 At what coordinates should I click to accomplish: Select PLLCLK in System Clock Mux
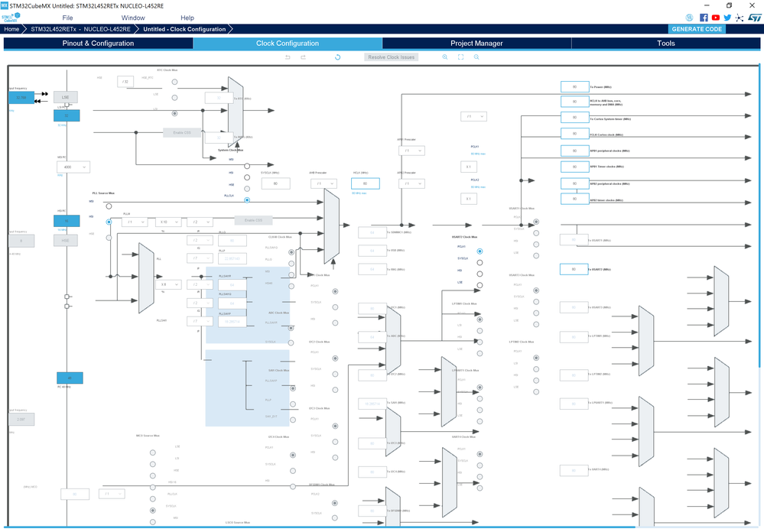(x=247, y=199)
